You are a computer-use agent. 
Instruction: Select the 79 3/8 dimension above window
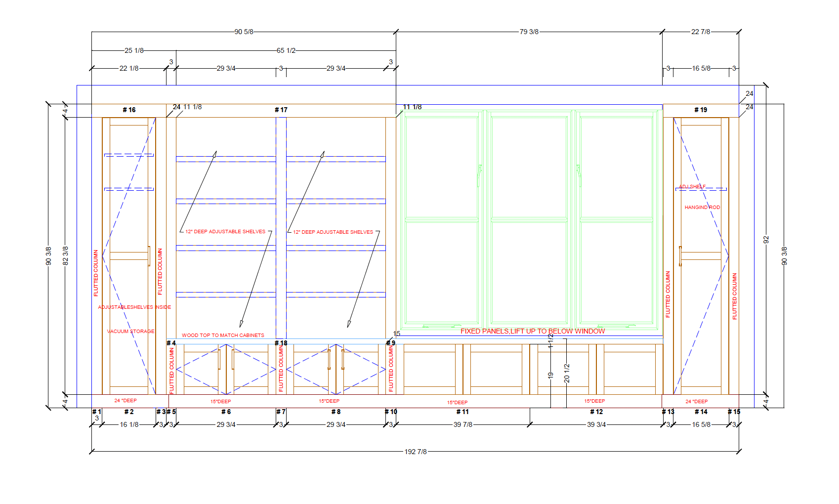[529, 32]
